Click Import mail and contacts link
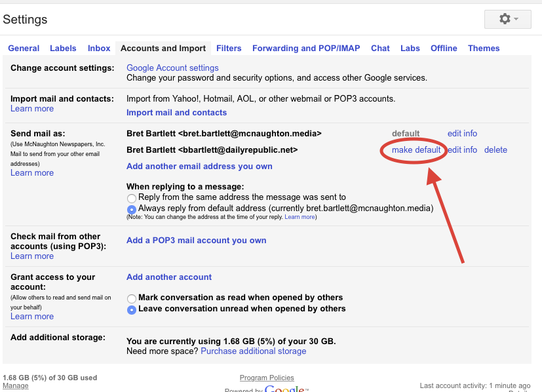 point(176,113)
